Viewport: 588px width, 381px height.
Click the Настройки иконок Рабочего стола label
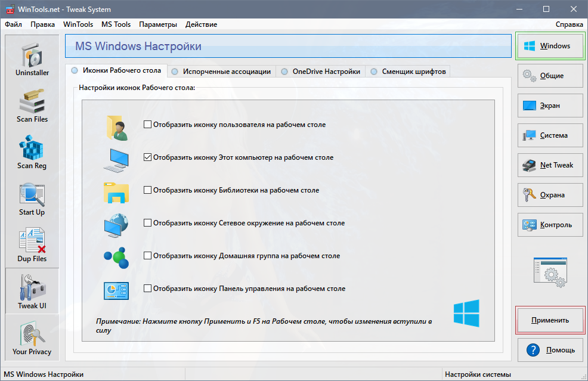click(x=137, y=88)
